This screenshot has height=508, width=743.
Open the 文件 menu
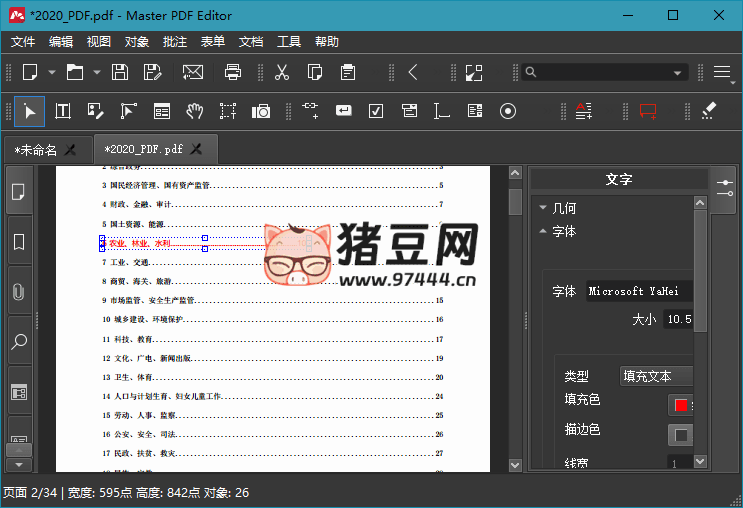point(23,42)
